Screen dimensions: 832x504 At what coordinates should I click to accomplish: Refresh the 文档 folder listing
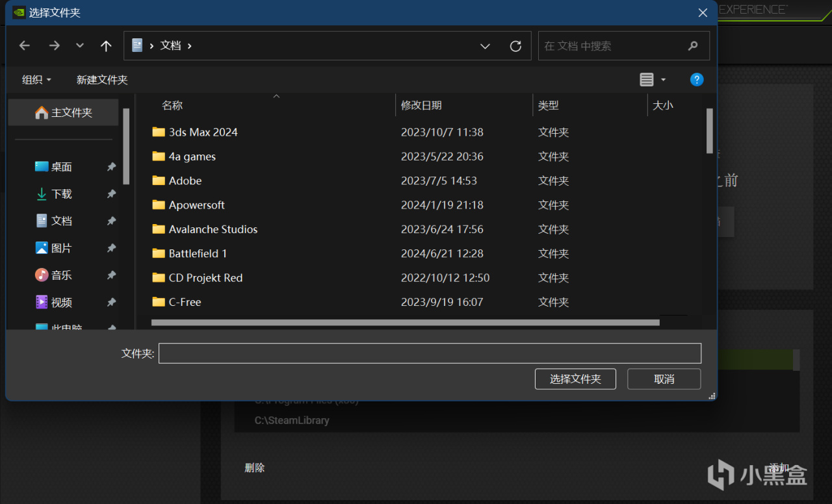coord(515,46)
